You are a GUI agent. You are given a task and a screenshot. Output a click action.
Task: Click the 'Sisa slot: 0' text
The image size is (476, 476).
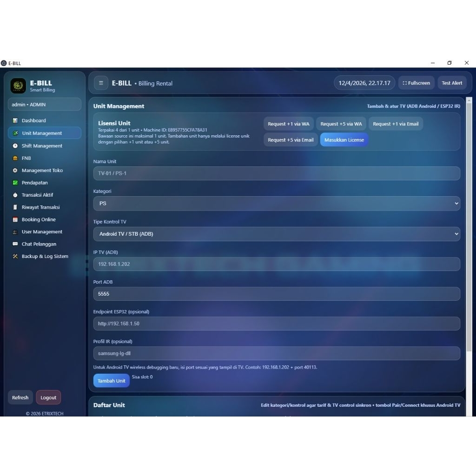pos(142,377)
